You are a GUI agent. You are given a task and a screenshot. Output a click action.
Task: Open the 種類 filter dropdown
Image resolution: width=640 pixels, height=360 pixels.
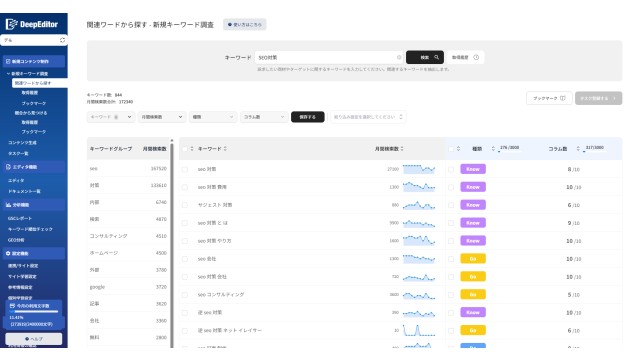coord(213,117)
